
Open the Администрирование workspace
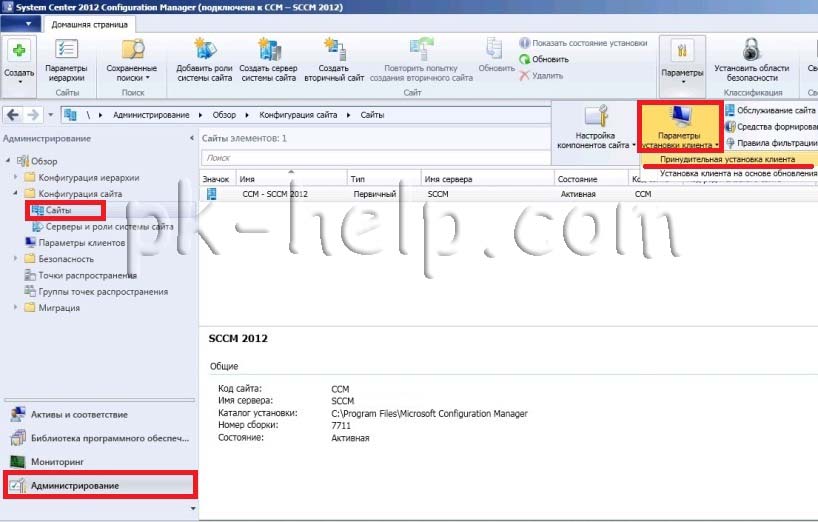99,485
